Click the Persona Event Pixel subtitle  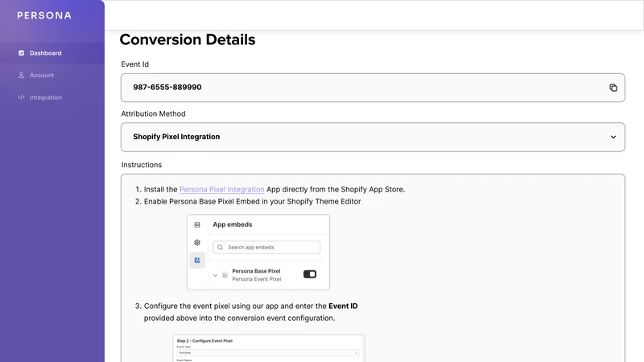(257, 279)
